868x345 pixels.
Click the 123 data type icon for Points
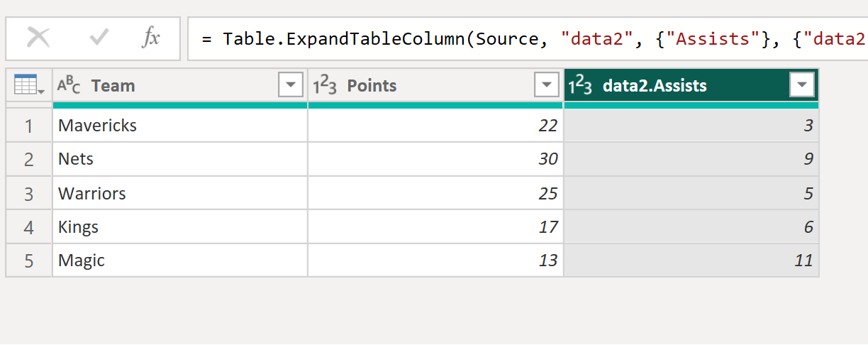(x=325, y=86)
